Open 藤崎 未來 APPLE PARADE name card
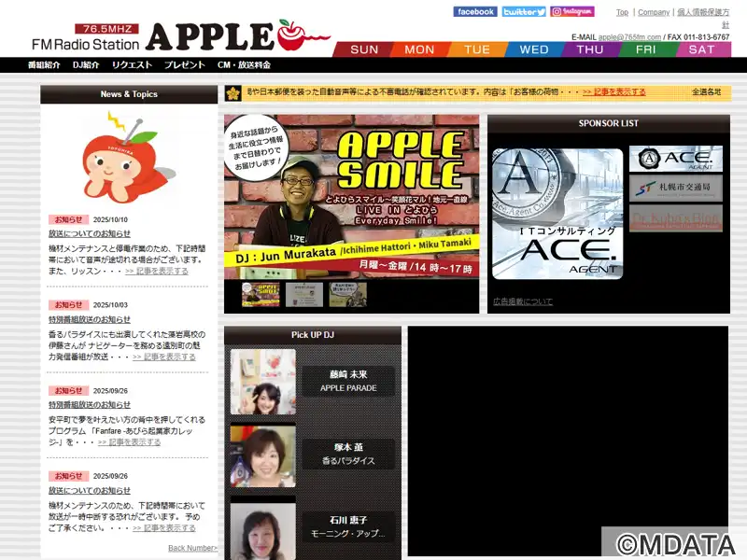 click(x=348, y=381)
